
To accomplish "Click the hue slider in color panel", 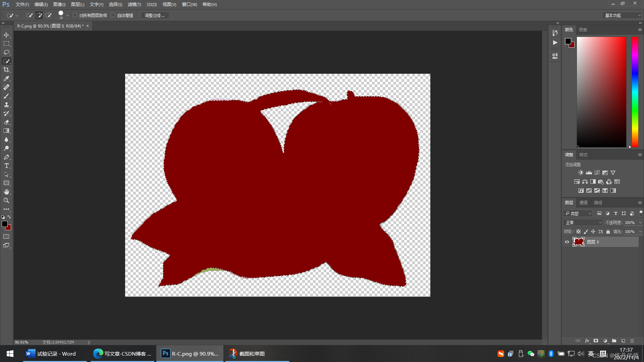I will point(635,92).
